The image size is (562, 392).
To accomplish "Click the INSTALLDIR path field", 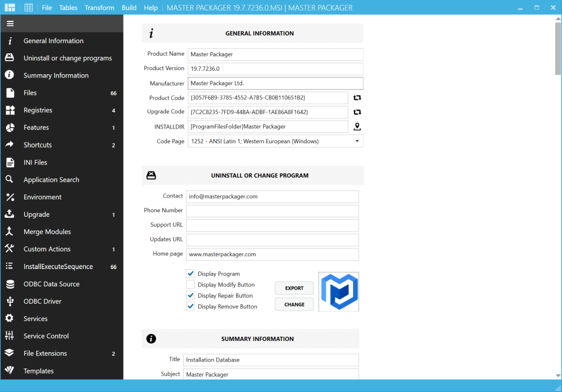I will click(x=268, y=126).
